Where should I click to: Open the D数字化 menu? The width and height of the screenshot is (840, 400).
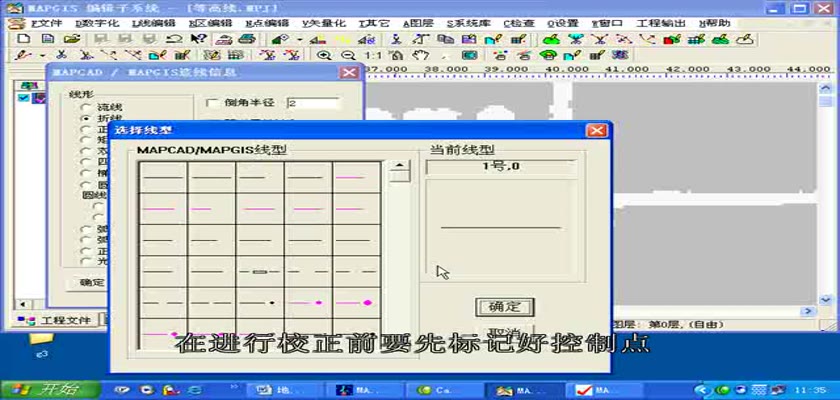click(x=96, y=24)
